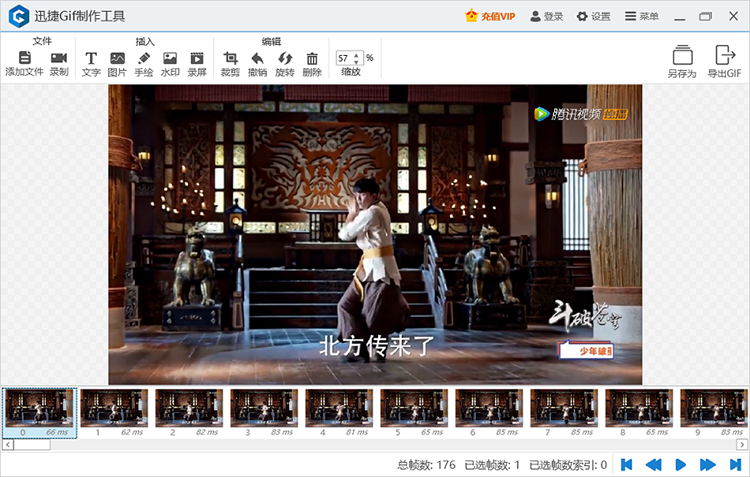Click the 登录 login button

(x=547, y=17)
